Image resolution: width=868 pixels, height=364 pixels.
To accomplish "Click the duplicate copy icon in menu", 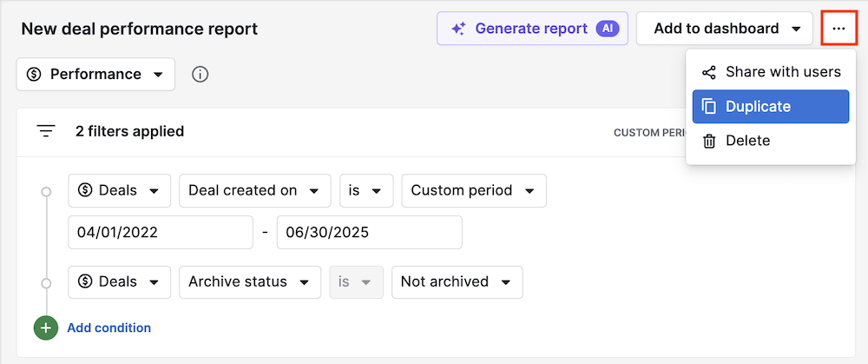I will (709, 107).
